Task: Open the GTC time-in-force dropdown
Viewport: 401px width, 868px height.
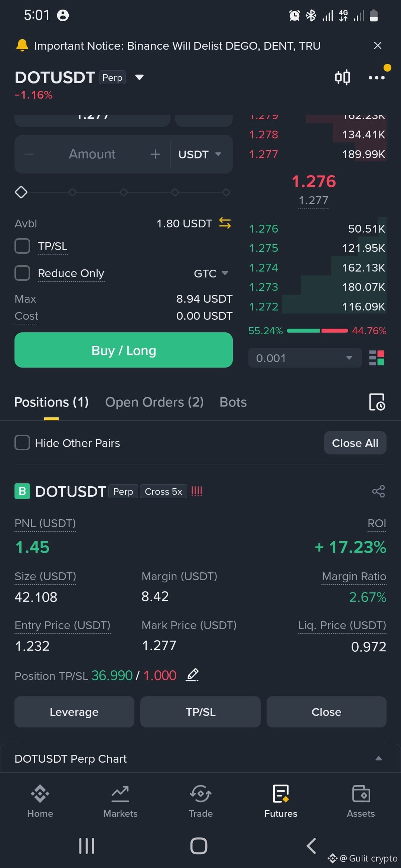Action: click(x=211, y=273)
